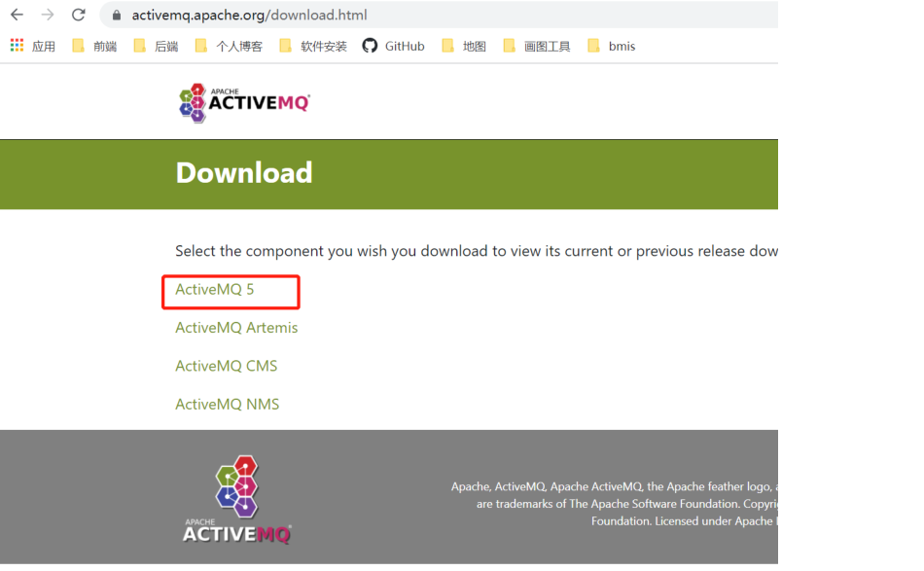
Task: Open the GitHub bookmark
Action: (394, 46)
